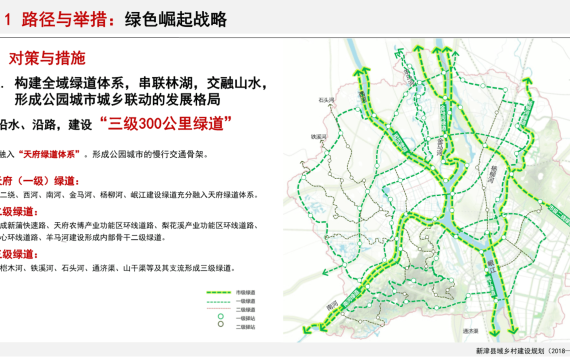Click the green 一级驿站 circle in the legend
Image resolution: width=570 pixels, height=360 pixels.
pyautogui.click(x=220, y=317)
